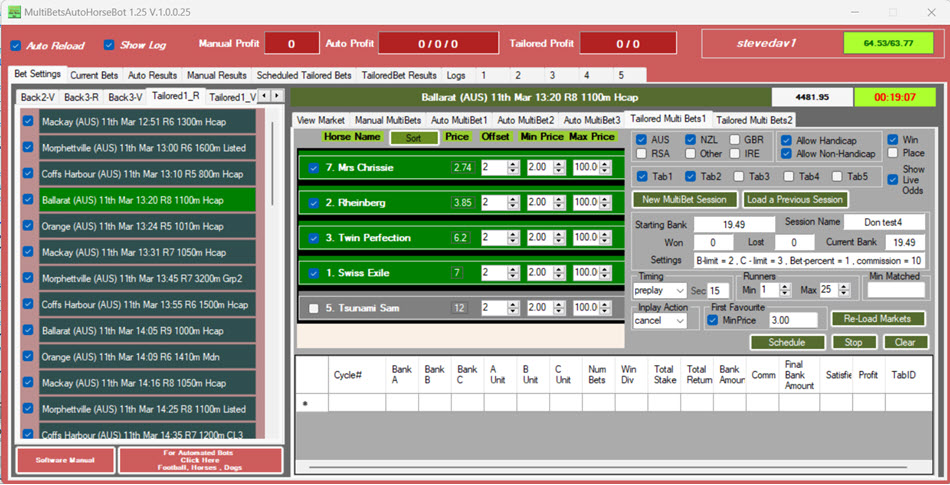Select Mackay 12:51 R6 1300m Hcap market
Screen dimensions: 950x485
pos(147,122)
